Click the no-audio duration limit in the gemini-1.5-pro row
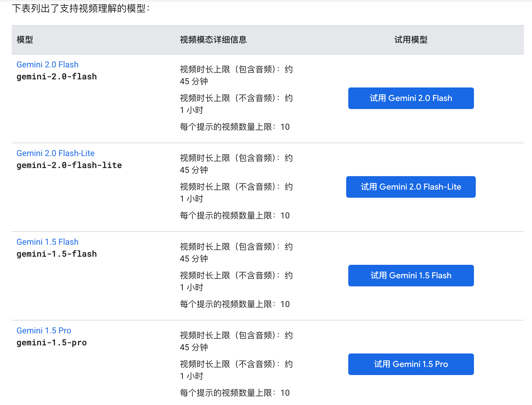532x405 pixels. tap(236, 370)
